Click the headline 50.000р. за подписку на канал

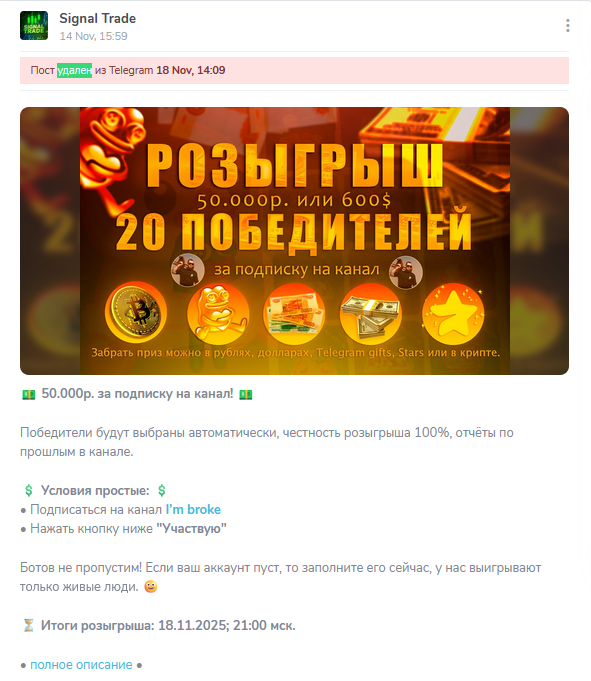click(137, 393)
